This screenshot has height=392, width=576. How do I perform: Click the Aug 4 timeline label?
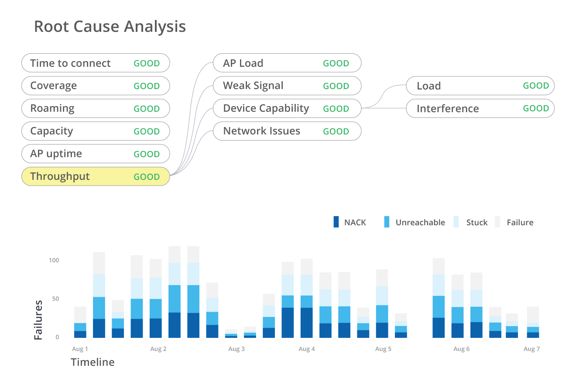(x=306, y=349)
